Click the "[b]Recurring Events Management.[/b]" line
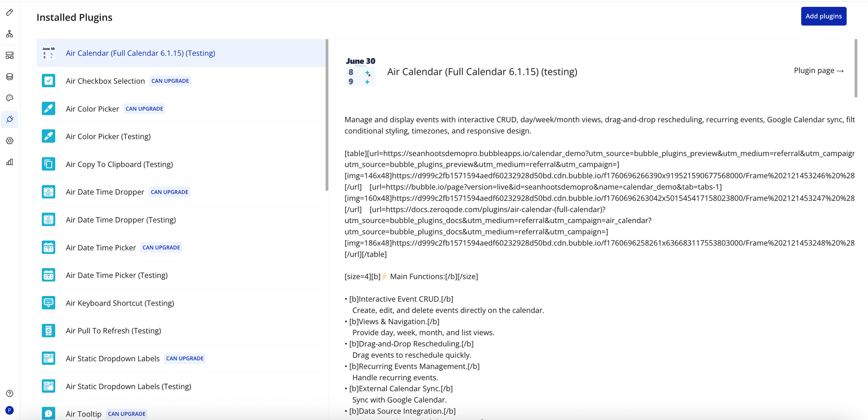 click(414, 366)
